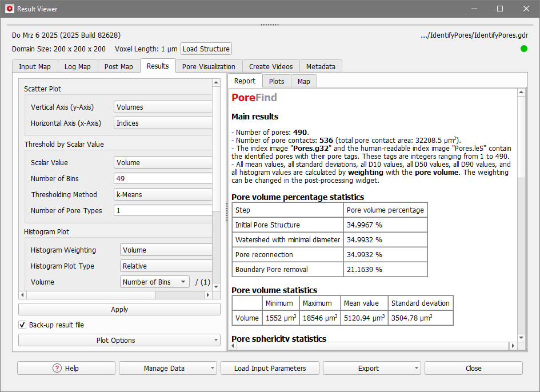Open the Plots tab in report panel
The width and height of the screenshot is (540, 392).
point(277,81)
